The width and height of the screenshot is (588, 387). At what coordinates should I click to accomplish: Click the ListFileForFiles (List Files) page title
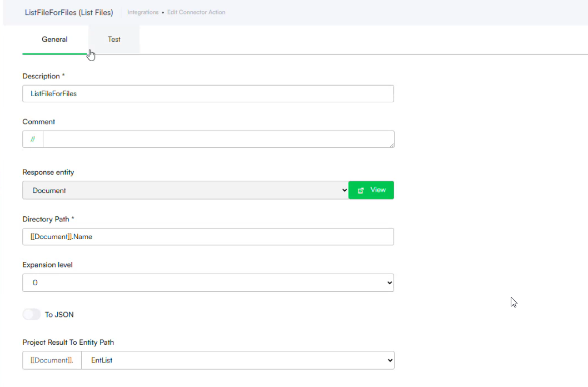pos(69,12)
